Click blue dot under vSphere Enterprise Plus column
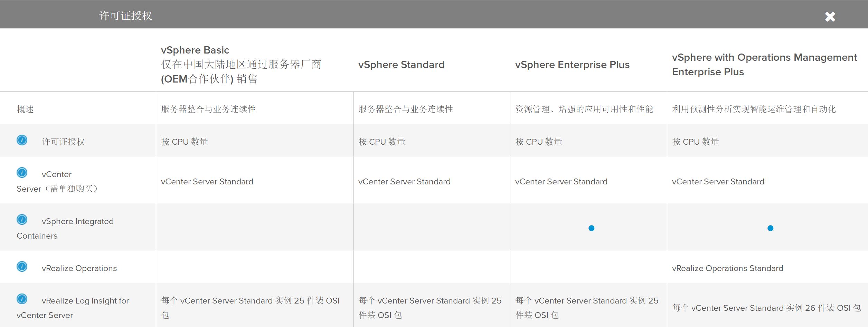 (x=591, y=228)
